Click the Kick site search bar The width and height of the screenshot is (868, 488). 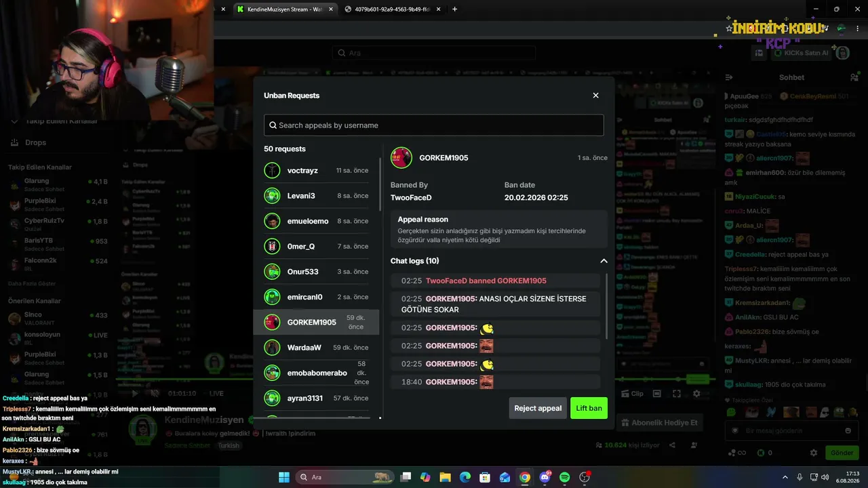pyautogui.click(x=434, y=53)
